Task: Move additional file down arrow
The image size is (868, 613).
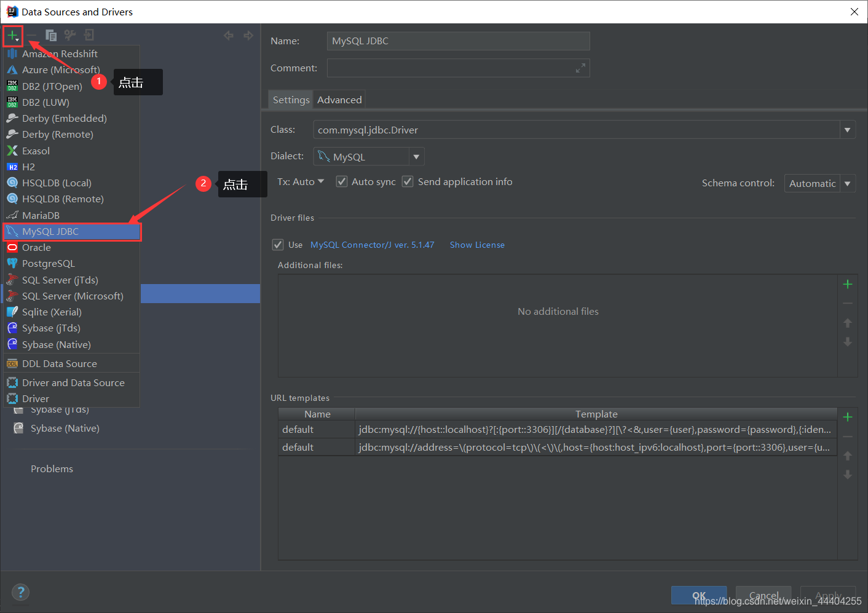Action: (x=848, y=342)
